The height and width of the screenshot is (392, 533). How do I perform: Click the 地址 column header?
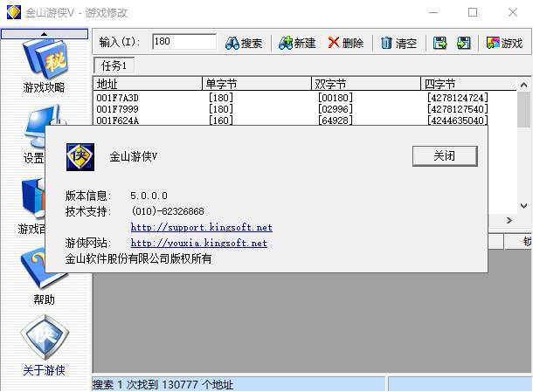click(x=148, y=84)
